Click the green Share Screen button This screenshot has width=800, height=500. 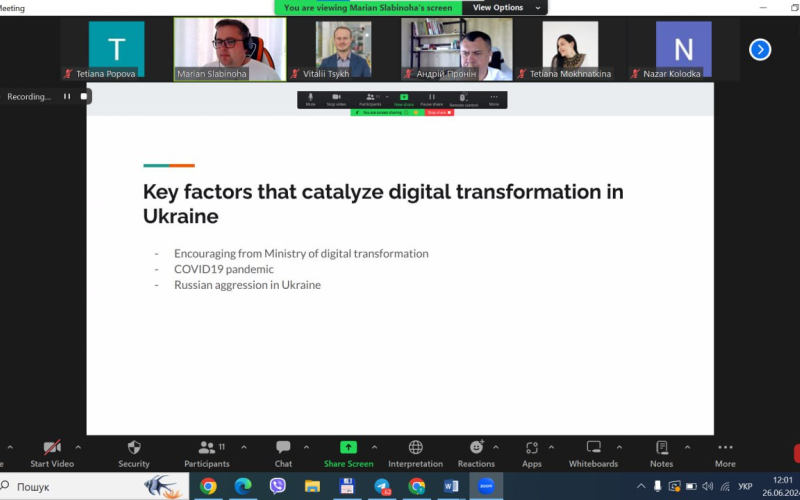coord(348,454)
